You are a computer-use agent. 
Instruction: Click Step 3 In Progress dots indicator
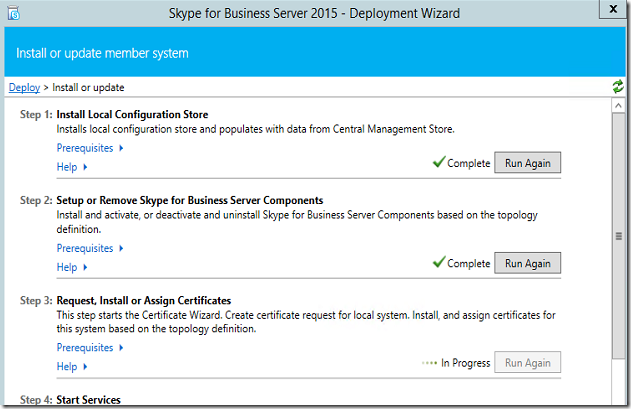click(430, 363)
